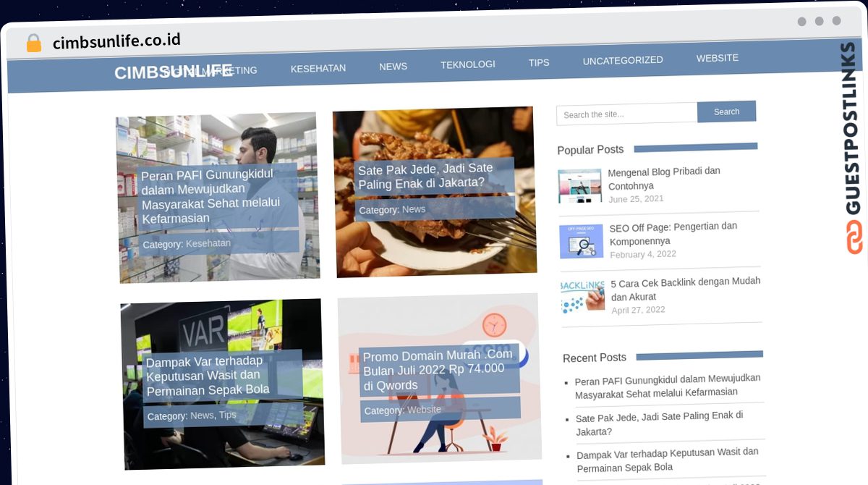Click the Kesehatan category link under the PAFI post

click(208, 244)
